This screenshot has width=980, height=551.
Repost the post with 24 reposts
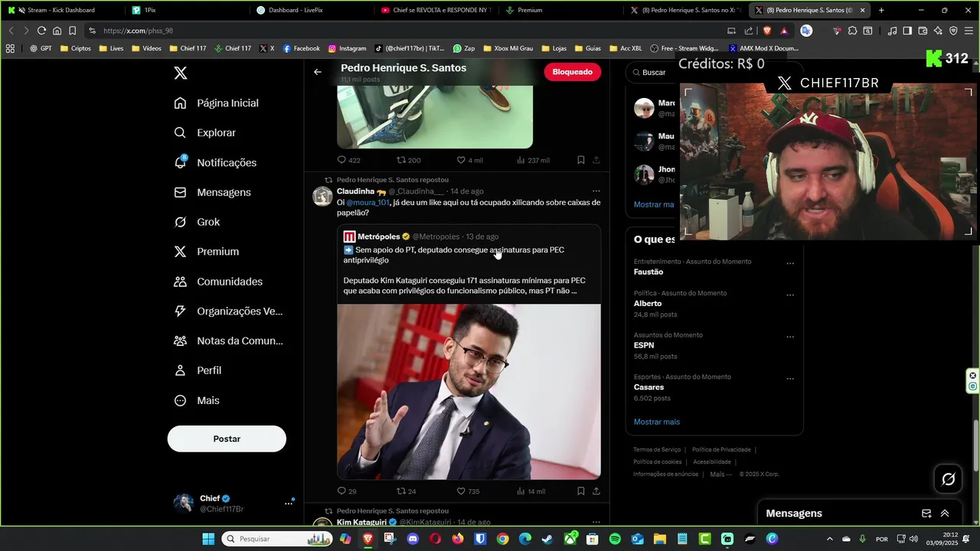click(x=406, y=491)
